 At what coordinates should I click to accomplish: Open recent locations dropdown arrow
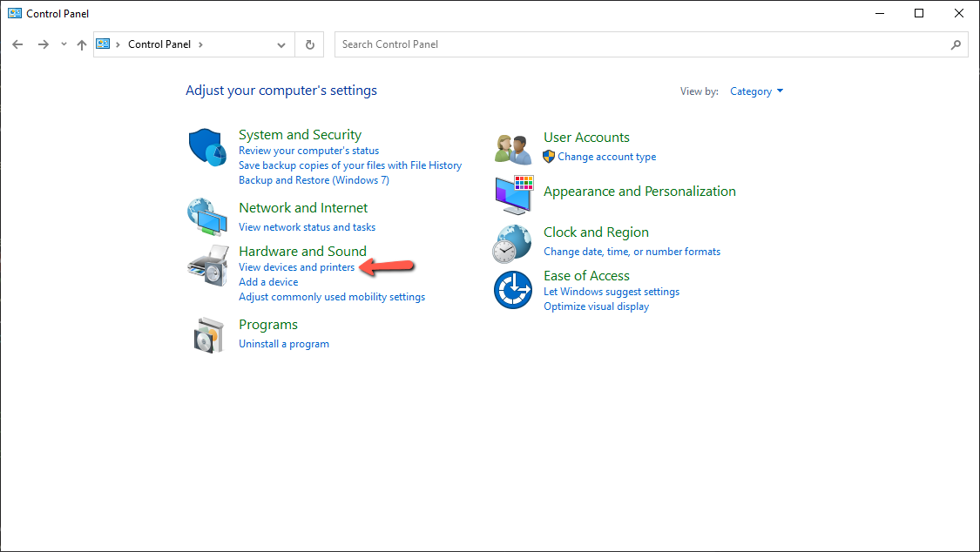tap(64, 44)
